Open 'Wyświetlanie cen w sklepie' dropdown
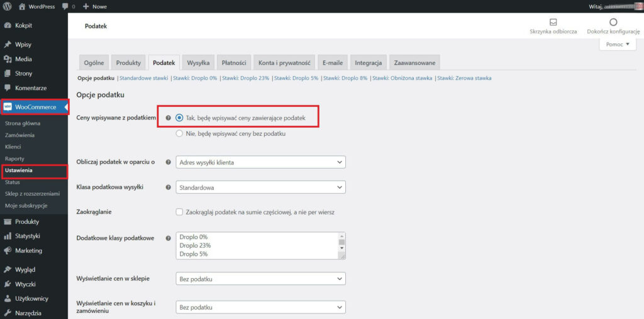The image size is (644, 319). coord(260,279)
